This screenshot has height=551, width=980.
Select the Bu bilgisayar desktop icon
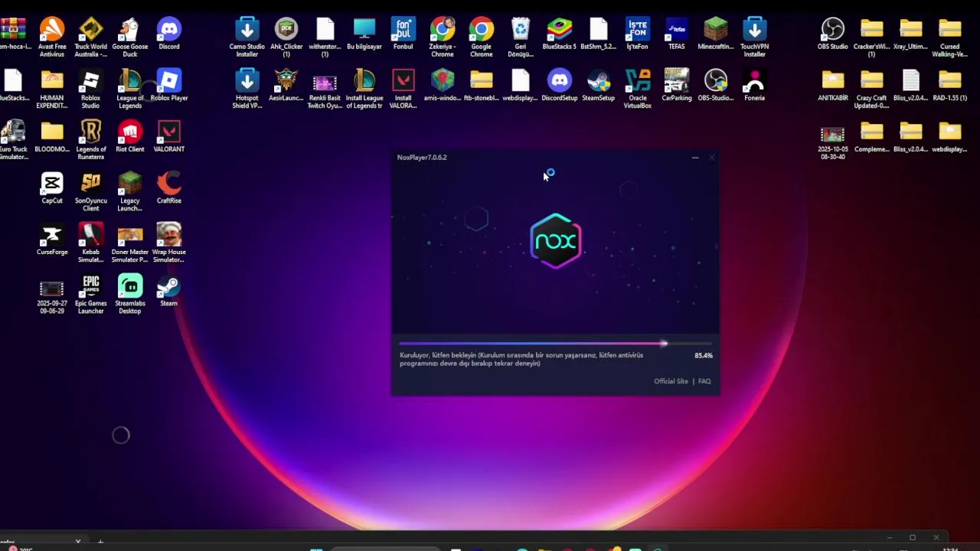(x=364, y=34)
